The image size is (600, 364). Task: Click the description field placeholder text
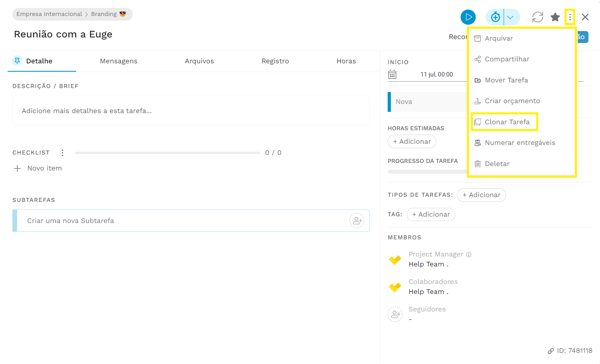tap(86, 111)
